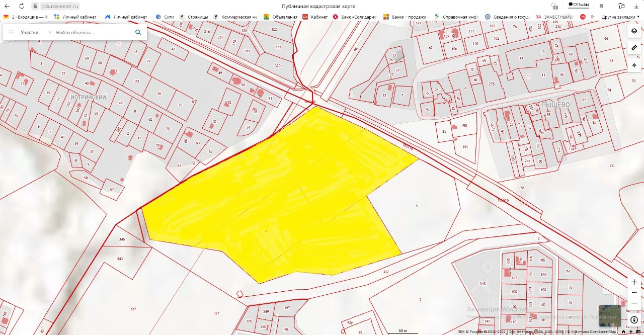Click the 'ИСТРИНСКИЙ' settlement label
The image size is (644, 335).
(89, 97)
